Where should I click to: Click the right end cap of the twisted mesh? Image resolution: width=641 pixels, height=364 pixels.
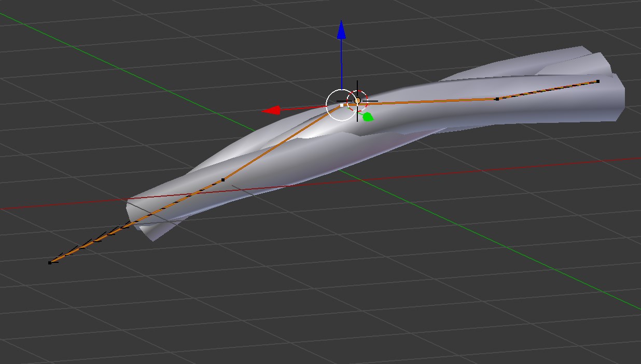pyautogui.click(x=619, y=99)
